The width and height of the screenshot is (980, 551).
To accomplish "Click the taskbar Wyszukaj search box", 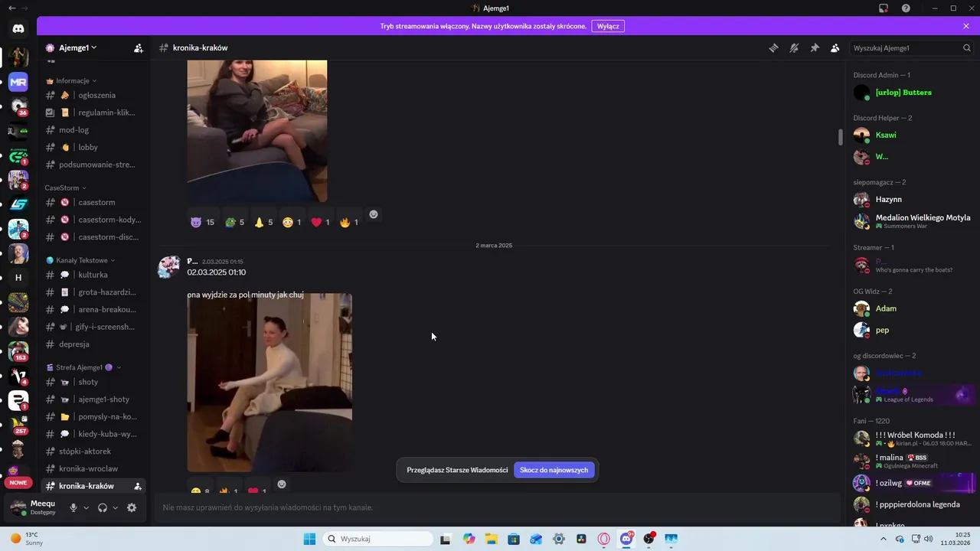I will click(x=377, y=539).
